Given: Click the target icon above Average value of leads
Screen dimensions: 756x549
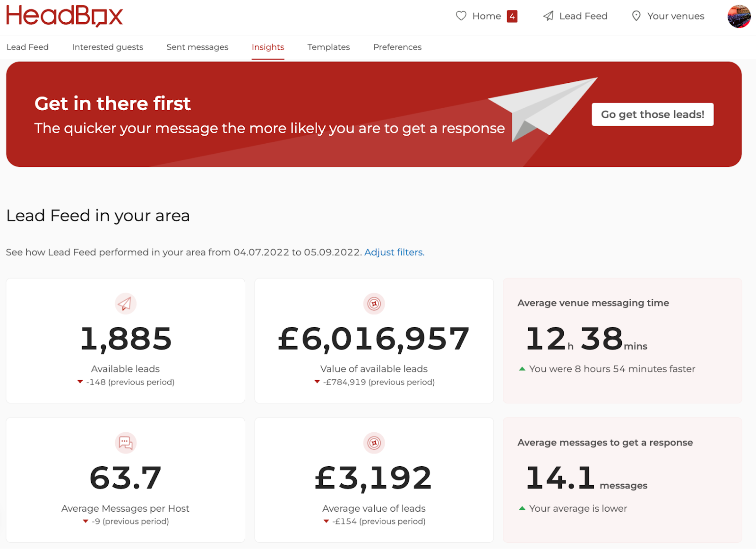Looking at the screenshot, I should point(374,443).
